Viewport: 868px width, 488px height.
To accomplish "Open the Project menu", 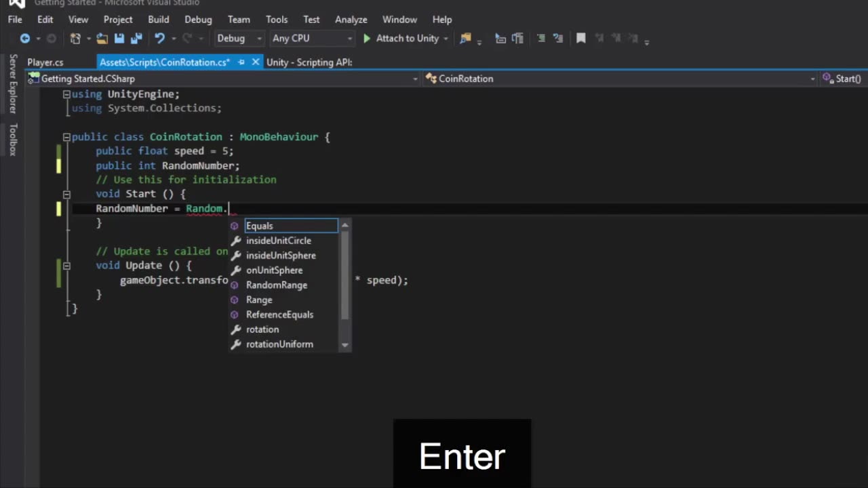I will click(118, 20).
